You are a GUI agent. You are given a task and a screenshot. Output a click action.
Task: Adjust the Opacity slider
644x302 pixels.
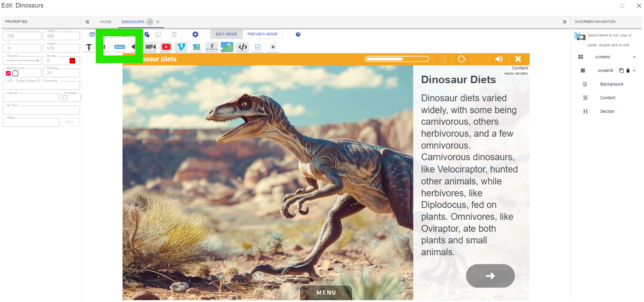click(23, 61)
